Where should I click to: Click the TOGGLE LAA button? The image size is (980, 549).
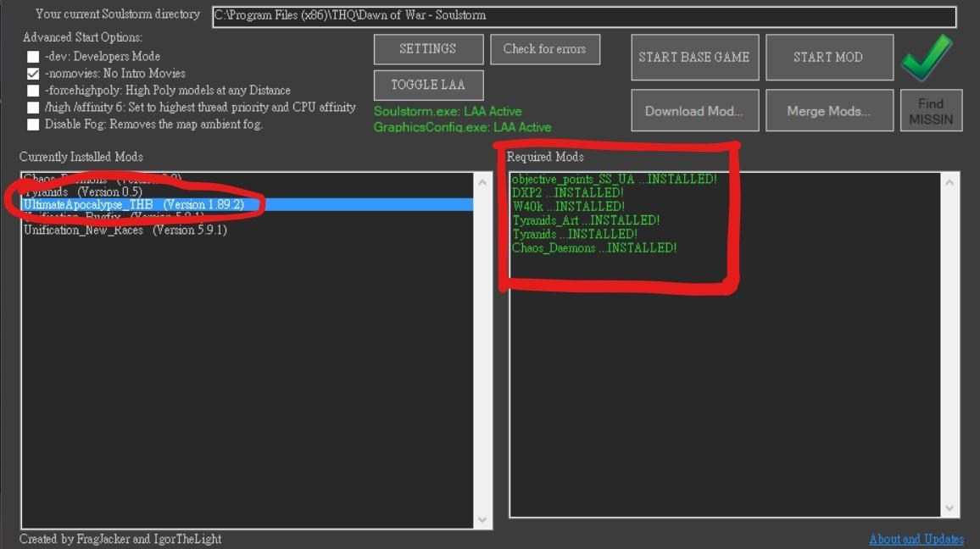(x=428, y=85)
